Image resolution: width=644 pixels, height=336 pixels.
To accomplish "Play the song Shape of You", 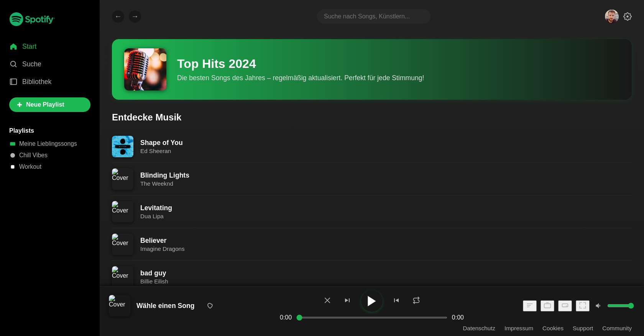I will click(161, 143).
